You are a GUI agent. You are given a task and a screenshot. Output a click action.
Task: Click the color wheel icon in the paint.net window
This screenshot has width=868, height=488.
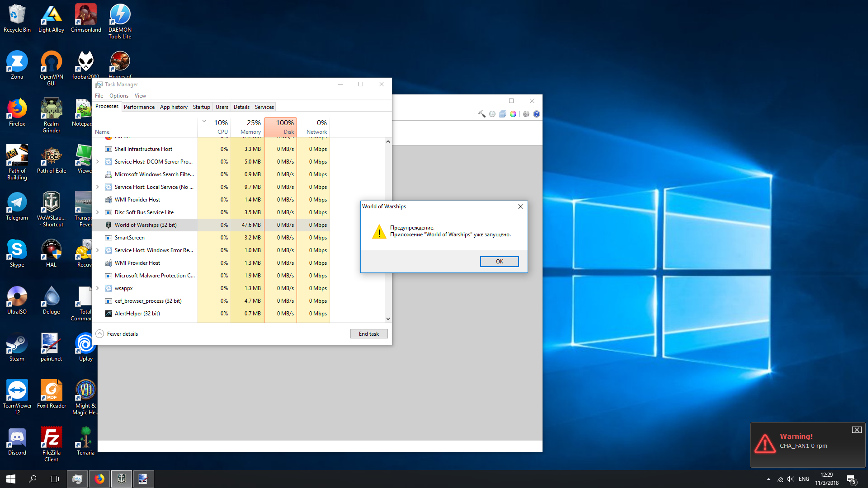click(513, 114)
